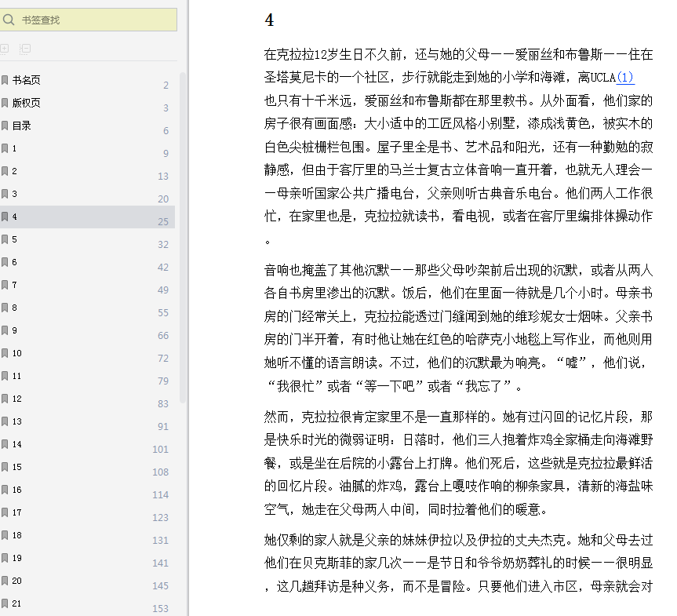The height and width of the screenshot is (616, 677).
Task: Jump to chapter 11 bookmark
Action: point(86,376)
